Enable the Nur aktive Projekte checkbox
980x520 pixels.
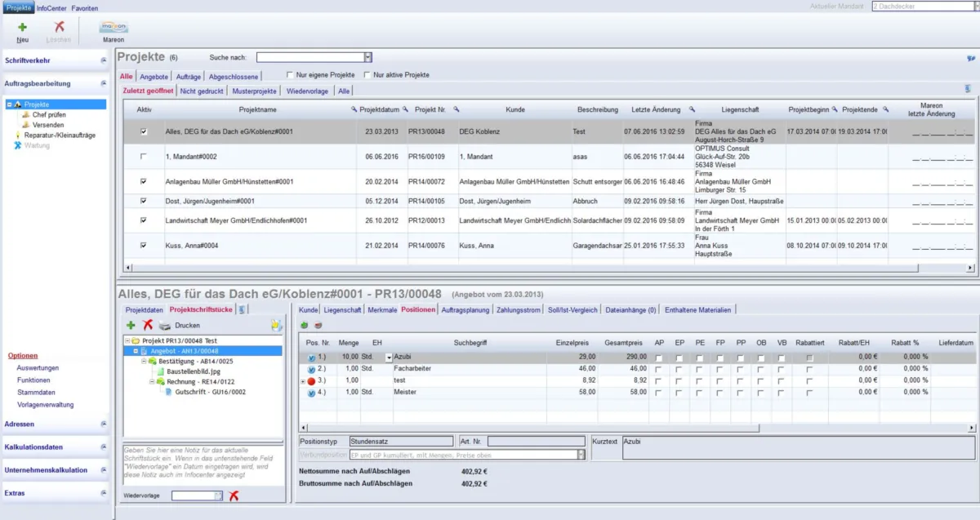pos(366,75)
